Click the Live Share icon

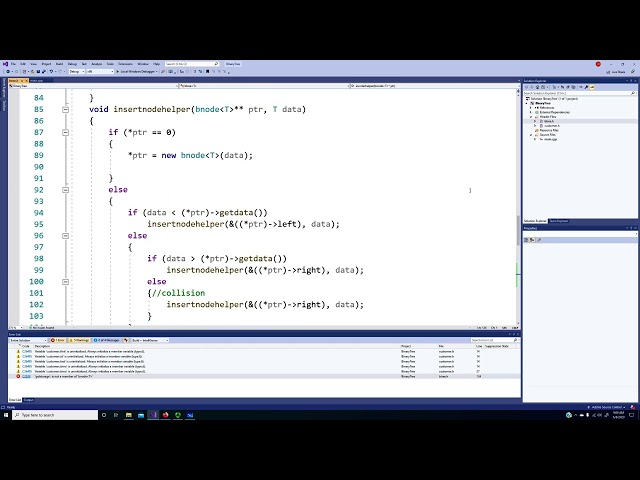point(608,72)
